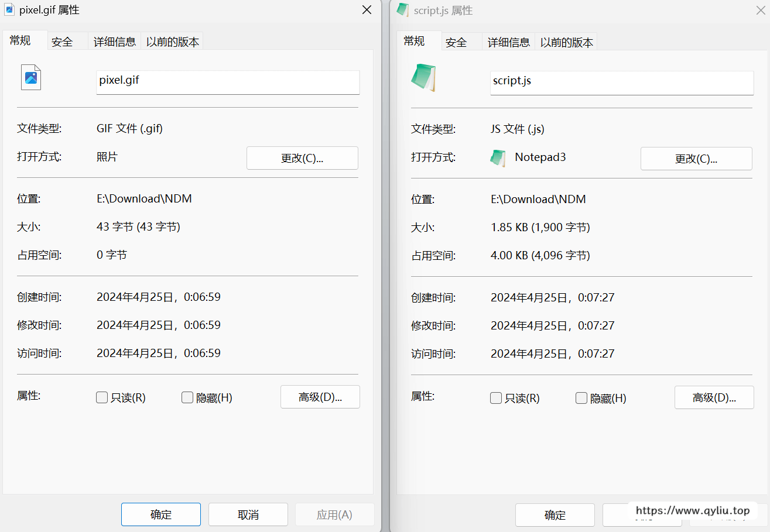Switch to 详细信息 tab in script.js window

pos(509,42)
